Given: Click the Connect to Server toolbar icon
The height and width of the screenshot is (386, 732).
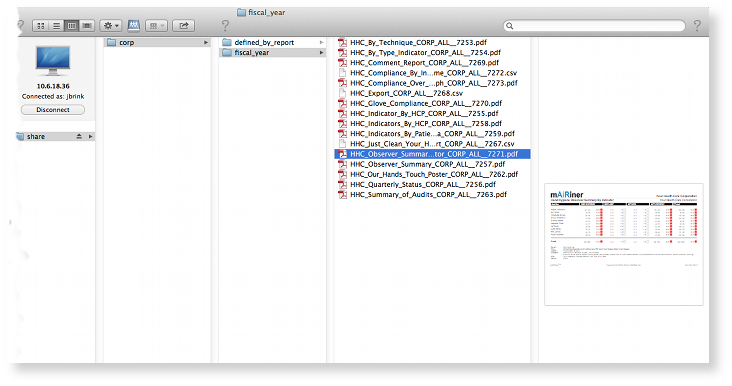Looking at the screenshot, I should pos(134,26).
